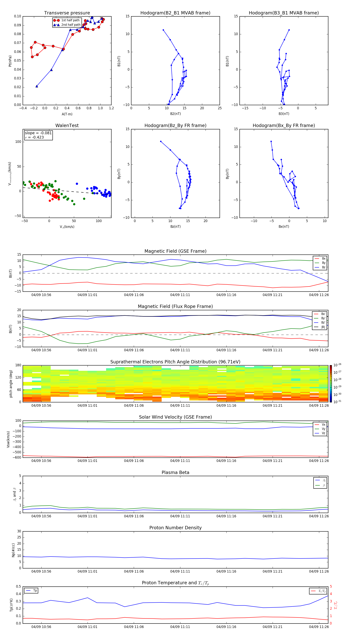Click the 'Solar Wind Velocity (GSE Frame)' title
This screenshot has width=351, height=644.
pyautogui.click(x=175, y=417)
